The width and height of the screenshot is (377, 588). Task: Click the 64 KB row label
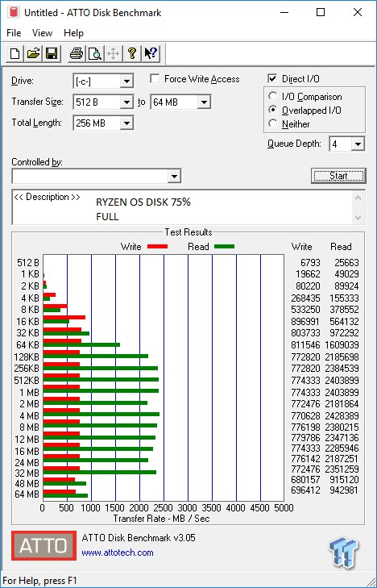tap(27, 345)
